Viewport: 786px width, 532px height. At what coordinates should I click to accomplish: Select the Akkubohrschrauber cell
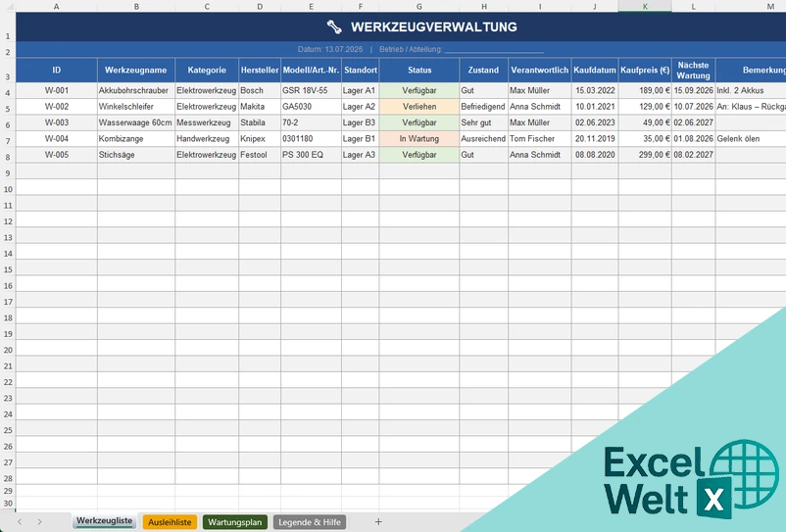pos(136,91)
